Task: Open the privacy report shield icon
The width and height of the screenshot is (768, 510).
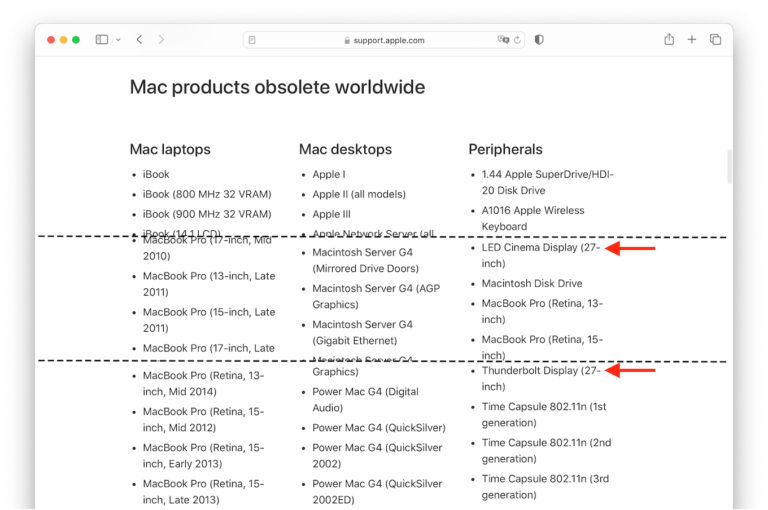Action: 539,40
